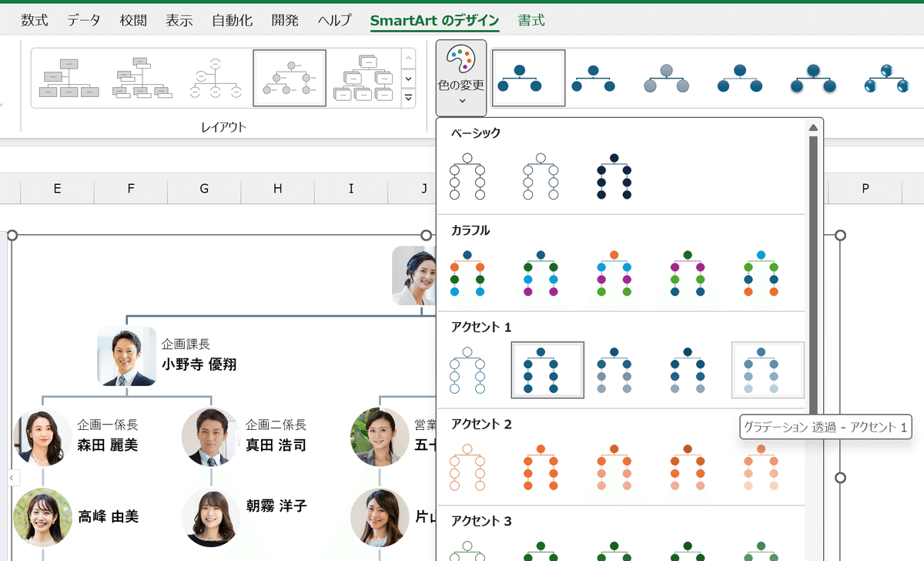Expand SmartArt text pane arrow on left edge
This screenshot has width=924, height=561.
12,479
